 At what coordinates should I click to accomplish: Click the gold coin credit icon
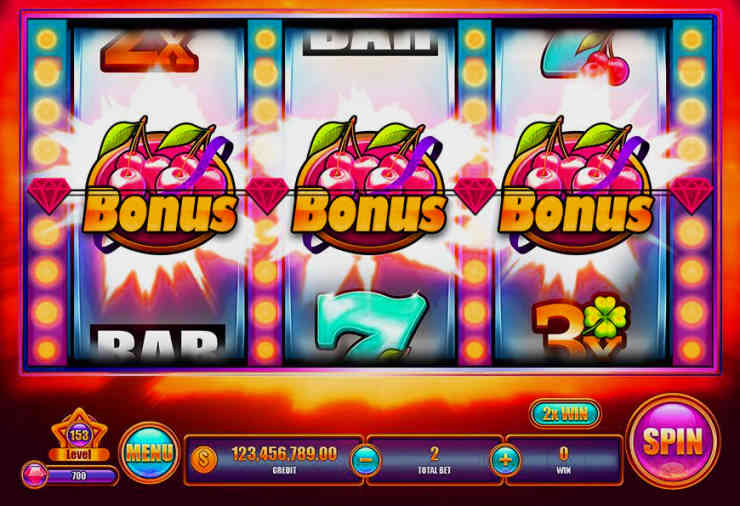click(204, 458)
